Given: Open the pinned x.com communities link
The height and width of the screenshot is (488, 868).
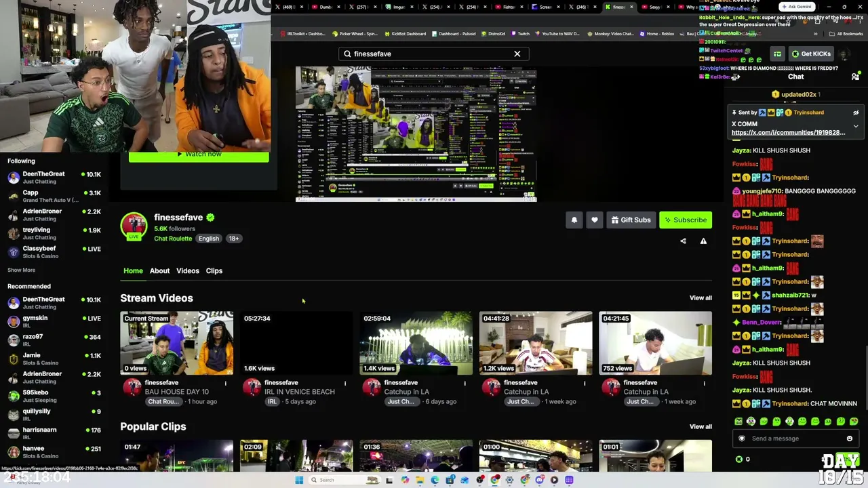Looking at the screenshot, I should [789, 133].
